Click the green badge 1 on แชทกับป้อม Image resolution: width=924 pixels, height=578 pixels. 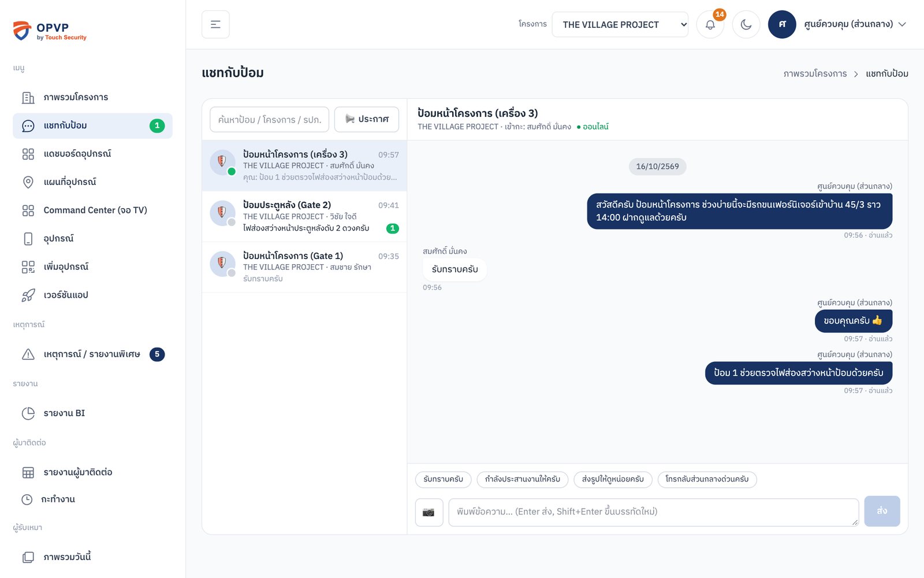[157, 125]
